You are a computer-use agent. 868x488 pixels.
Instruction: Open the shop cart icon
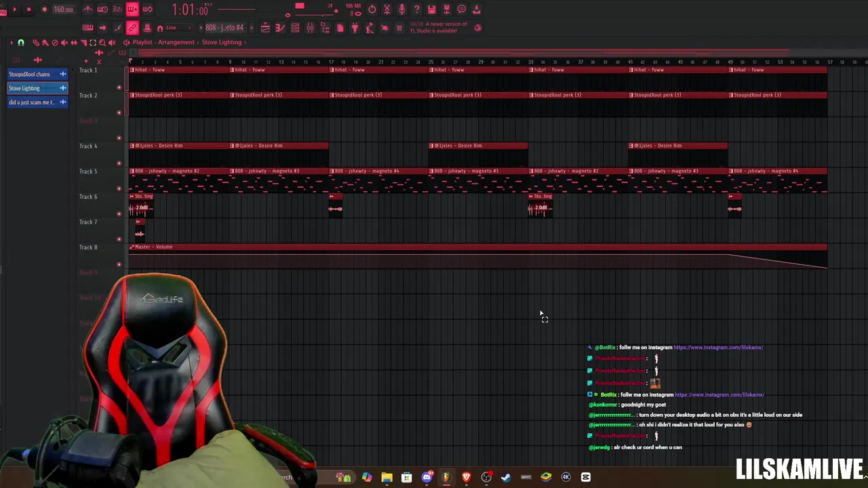399,28
